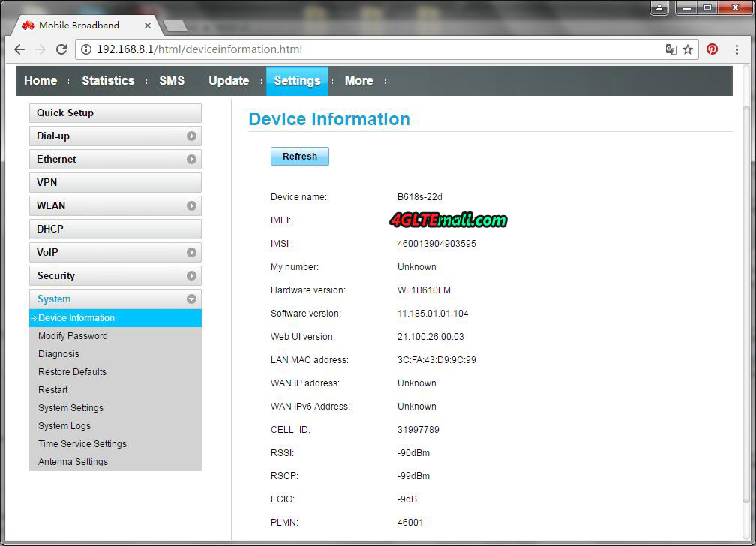Image resolution: width=756 pixels, height=546 pixels.
Task: Click the Pinterest extension icon
Action: [x=712, y=49]
